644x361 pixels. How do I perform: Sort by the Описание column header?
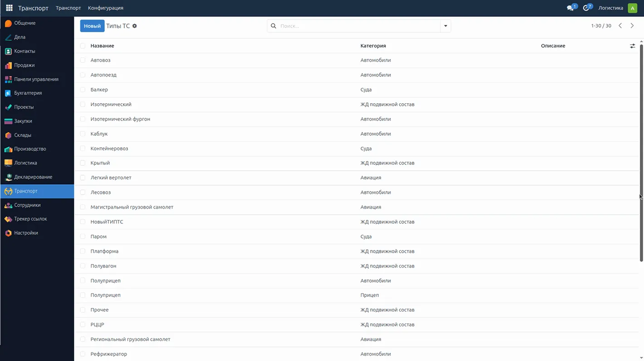(x=553, y=46)
